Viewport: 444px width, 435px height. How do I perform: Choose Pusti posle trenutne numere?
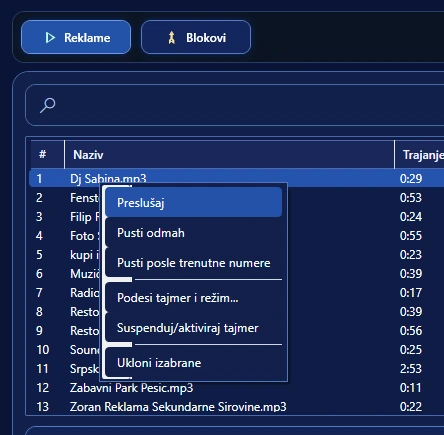194,263
